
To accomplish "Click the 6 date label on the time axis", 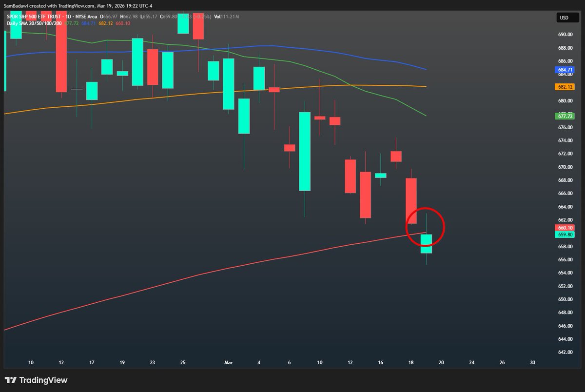I will (x=289, y=363).
